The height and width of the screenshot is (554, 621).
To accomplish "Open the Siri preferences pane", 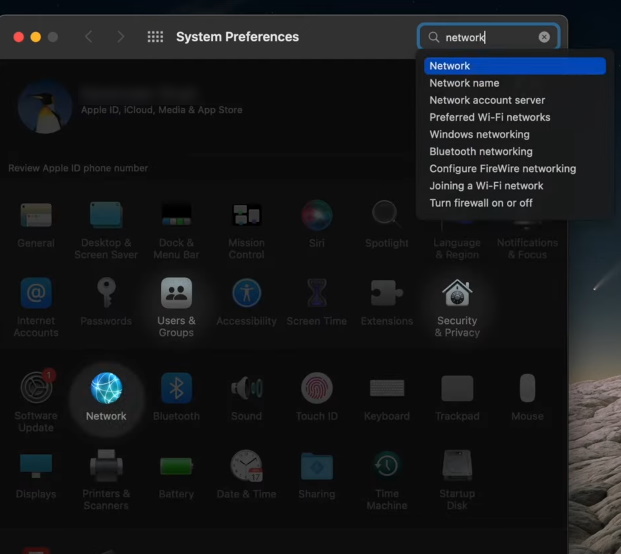I will pos(317,215).
